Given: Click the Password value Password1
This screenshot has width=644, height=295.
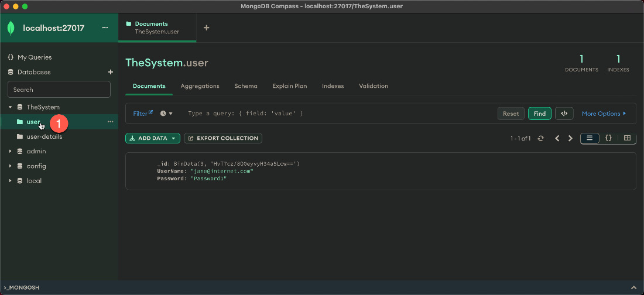Looking at the screenshot, I should 208,179.
